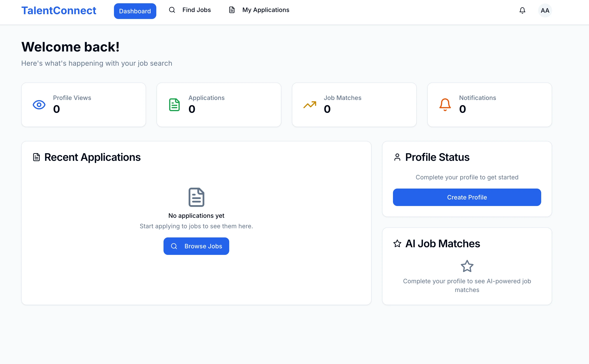Click the blue eye Profile Views icon
The height and width of the screenshot is (364, 589).
pos(39,105)
